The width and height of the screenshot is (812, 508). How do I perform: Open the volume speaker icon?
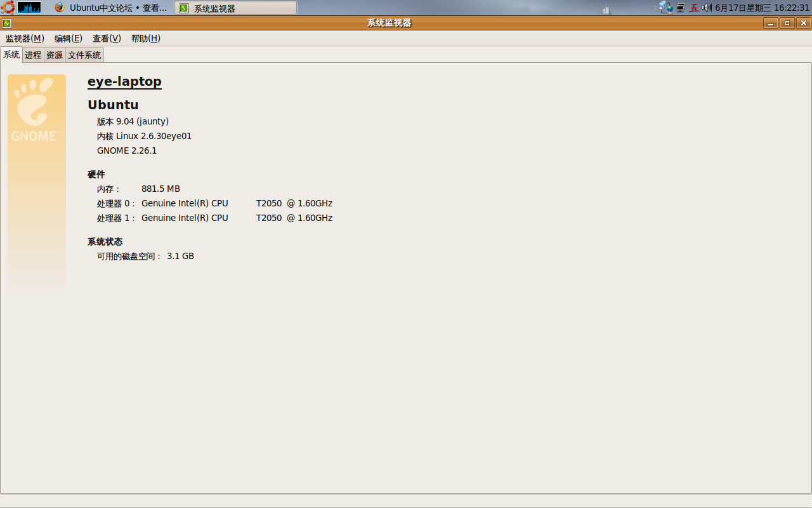(x=707, y=8)
